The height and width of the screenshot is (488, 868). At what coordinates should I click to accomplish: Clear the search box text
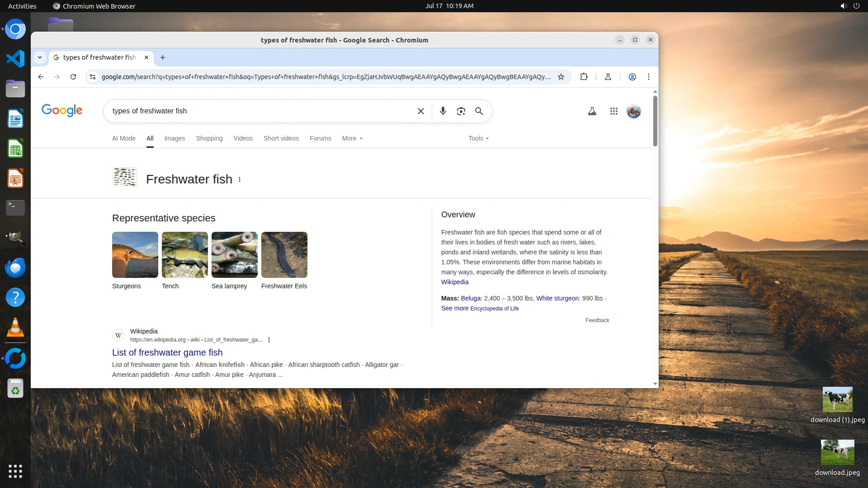tap(420, 111)
